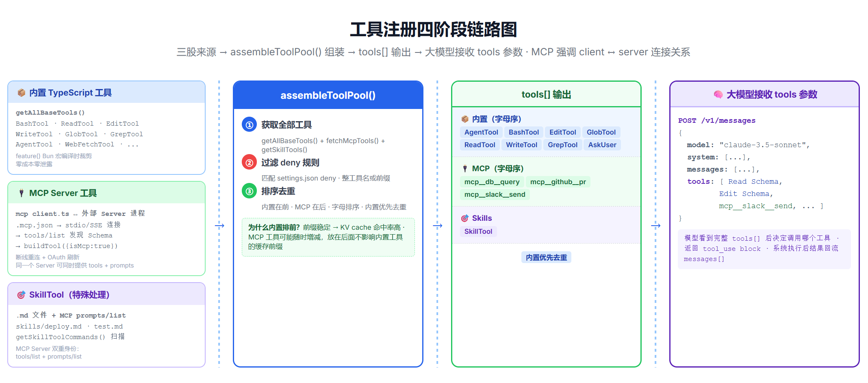Click step 3 green circle for 排序去重
Viewport: 868px width, 383px height.
click(249, 191)
